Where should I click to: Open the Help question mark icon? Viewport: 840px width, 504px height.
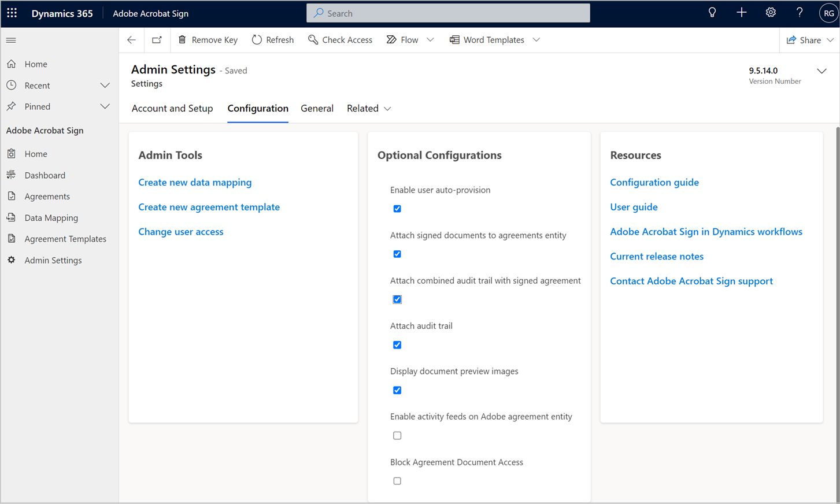800,13
